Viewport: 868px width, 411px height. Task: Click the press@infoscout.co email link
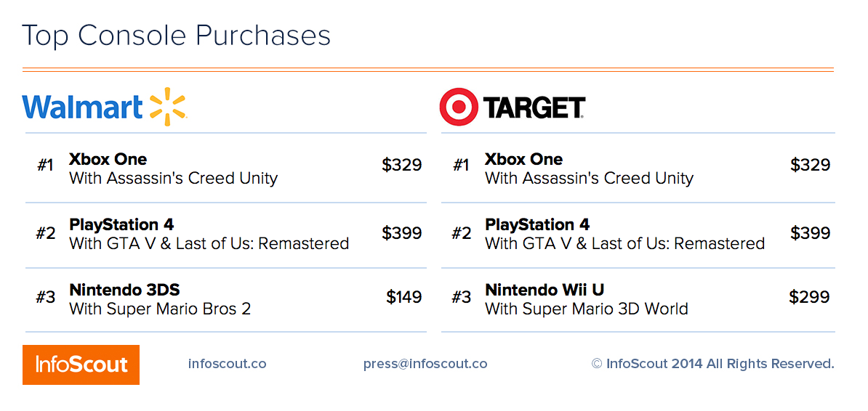[425, 364]
